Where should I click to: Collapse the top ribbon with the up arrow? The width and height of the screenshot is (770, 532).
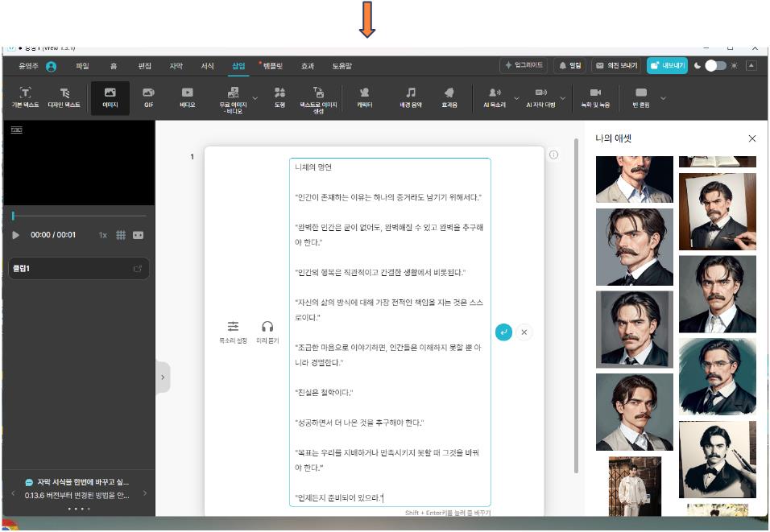coord(751,66)
